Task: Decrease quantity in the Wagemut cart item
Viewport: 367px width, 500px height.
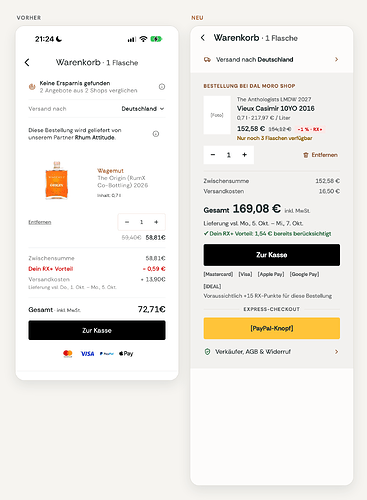Action: pyautogui.click(x=127, y=222)
